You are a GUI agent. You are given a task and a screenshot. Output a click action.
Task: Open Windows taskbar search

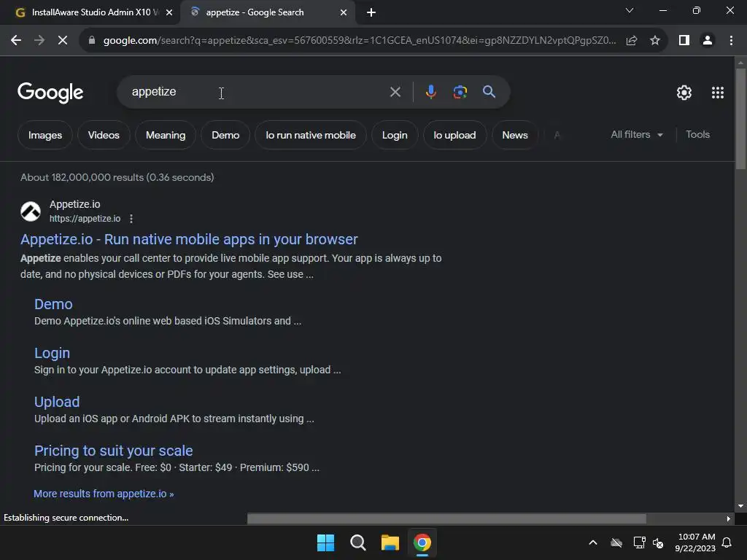point(357,542)
